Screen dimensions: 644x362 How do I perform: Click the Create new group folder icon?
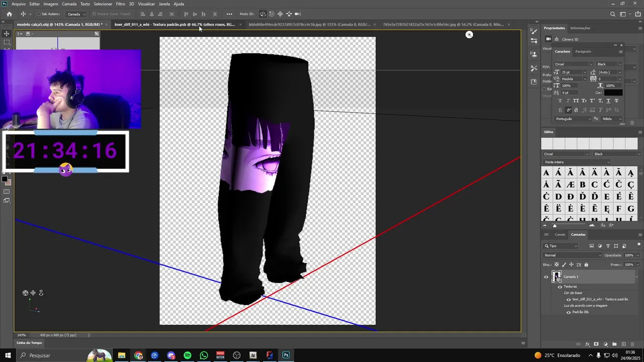click(x=614, y=344)
